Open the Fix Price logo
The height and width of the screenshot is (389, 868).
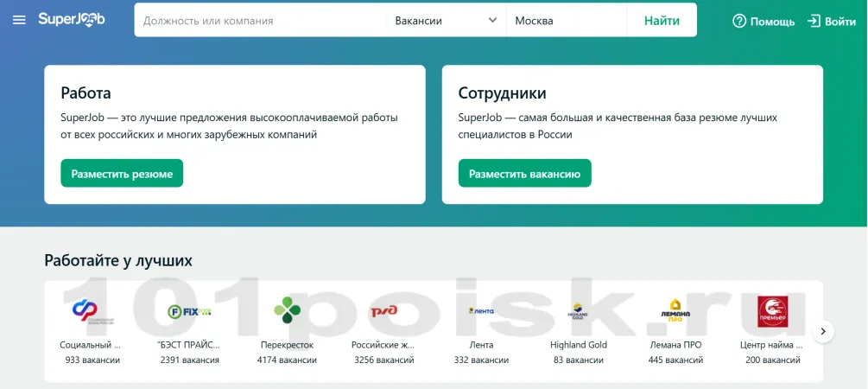click(189, 311)
